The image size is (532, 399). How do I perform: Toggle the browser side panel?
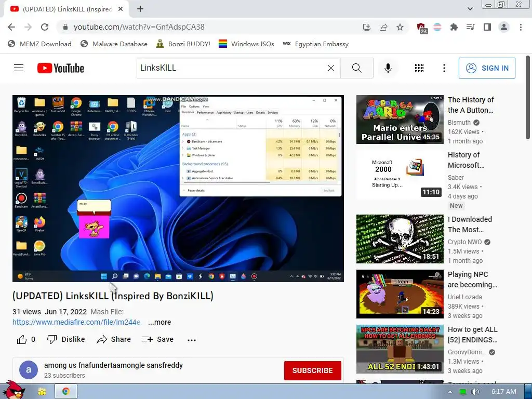point(487,27)
